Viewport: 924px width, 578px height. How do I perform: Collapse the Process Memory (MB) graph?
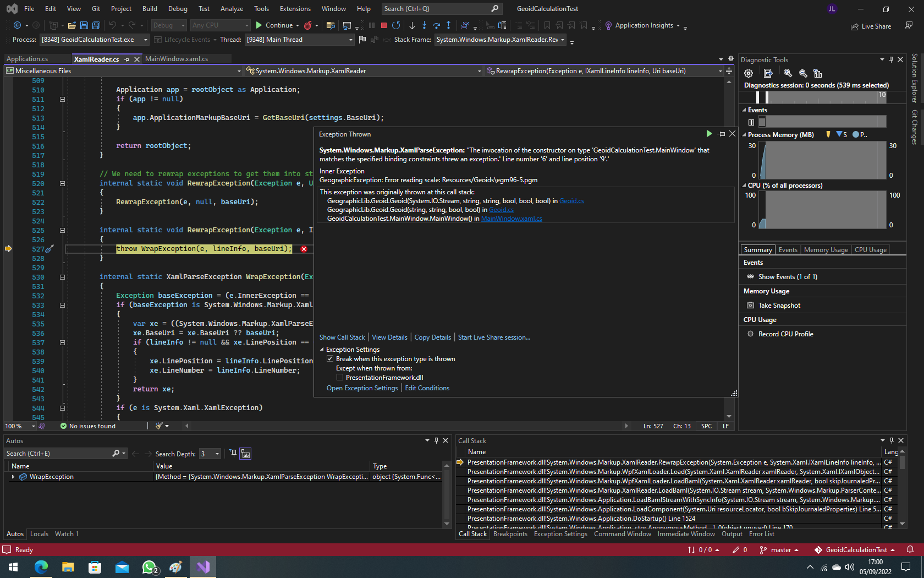(744, 135)
